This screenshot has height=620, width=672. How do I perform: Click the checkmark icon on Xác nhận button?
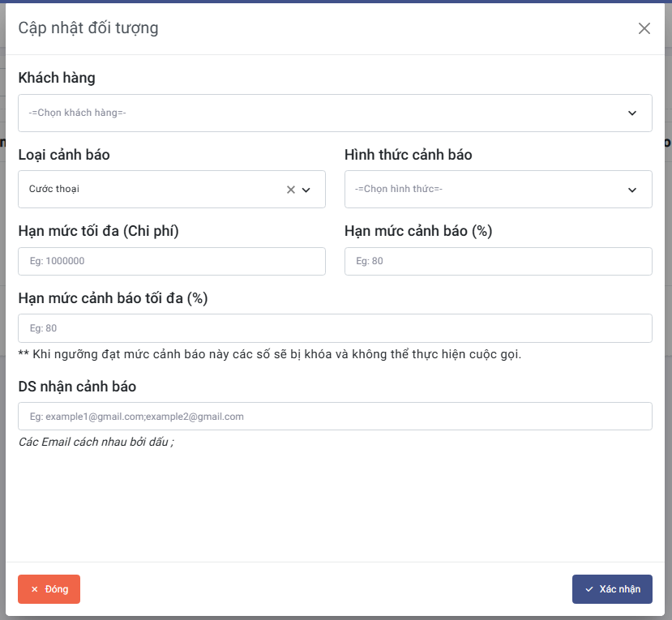589,589
